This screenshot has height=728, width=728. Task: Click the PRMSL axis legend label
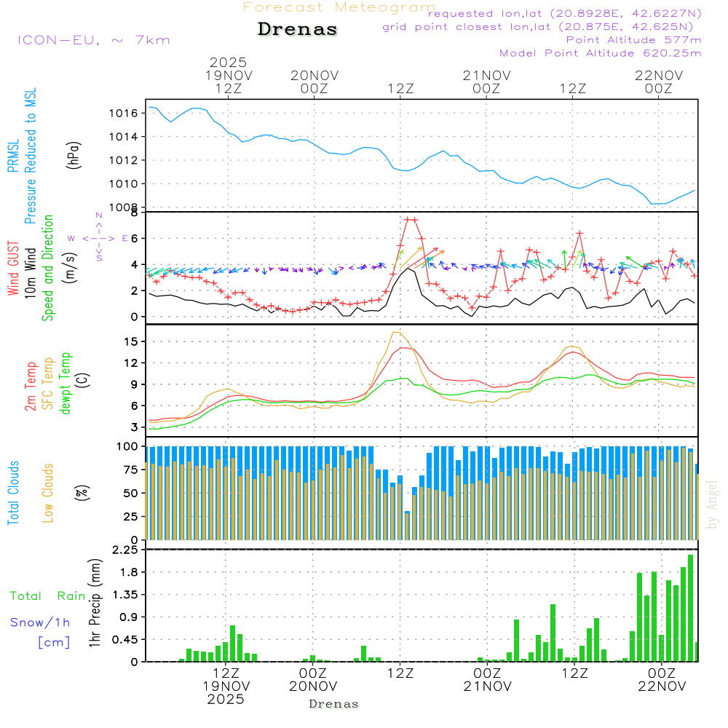point(13,153)
